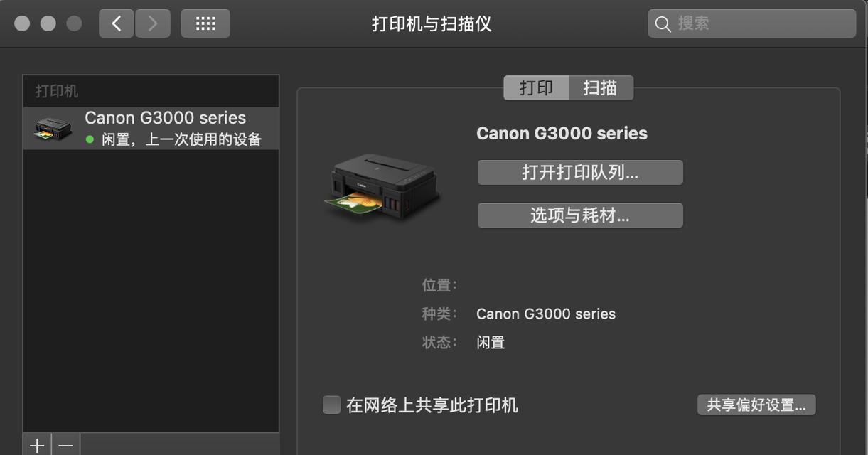Click the yellow minimize window button

pyautogui.click(x=48, y=23)
